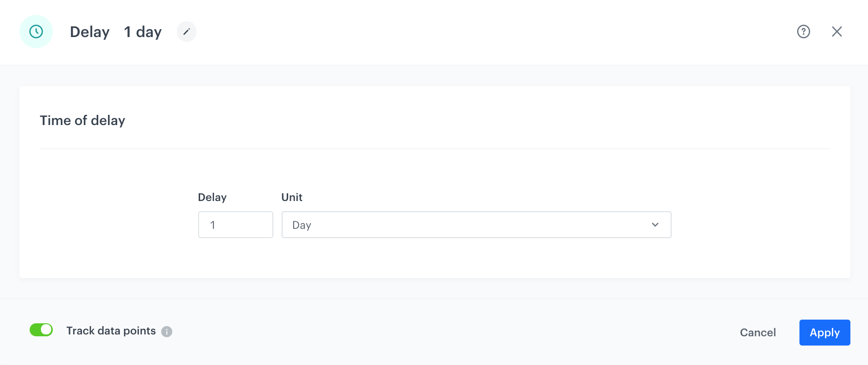Apply the delay settings
This screenshot has height=365, width=868.
pos(824,332)
